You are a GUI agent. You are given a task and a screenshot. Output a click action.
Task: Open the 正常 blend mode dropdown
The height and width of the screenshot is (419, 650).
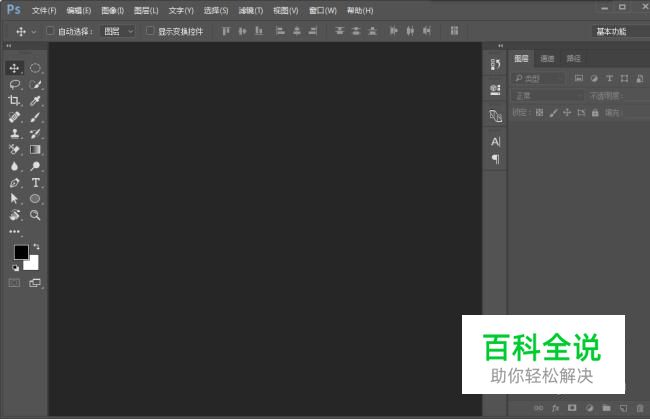[x=548, y=96]
